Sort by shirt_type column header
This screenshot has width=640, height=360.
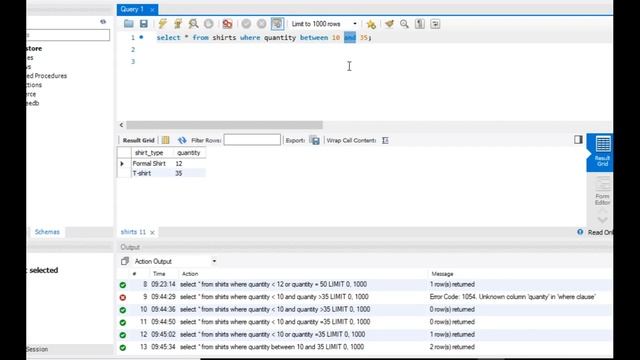tap(149, 153)
